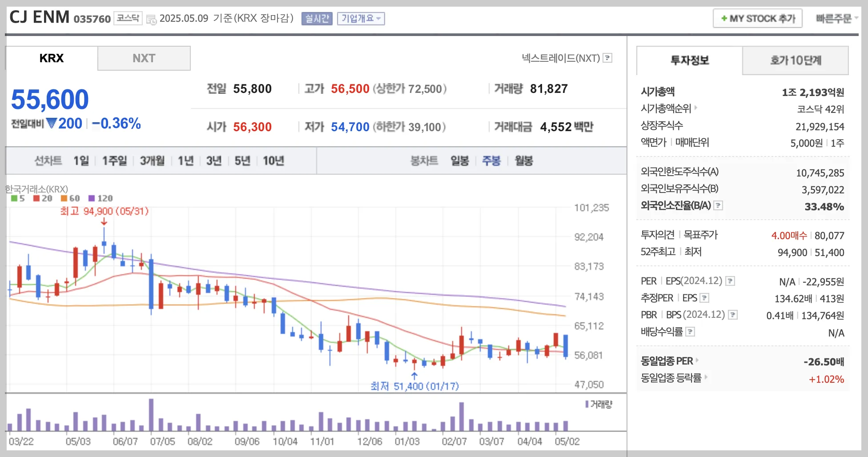This screenshot has height=457, width=868.
Task: Click the MY STOCK 추가 button
Action: click(758, 19)
